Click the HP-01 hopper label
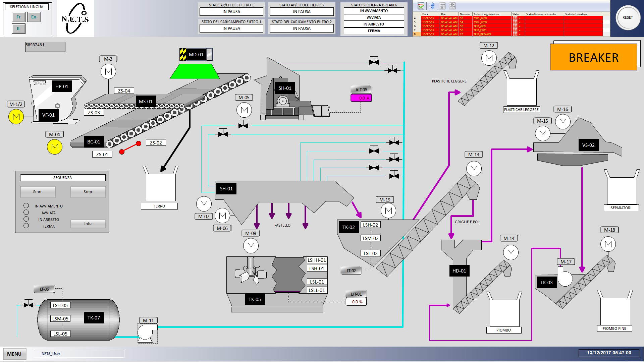Viewport: 644px width, 362px height. pyautogui.click(x=62, y=86)
